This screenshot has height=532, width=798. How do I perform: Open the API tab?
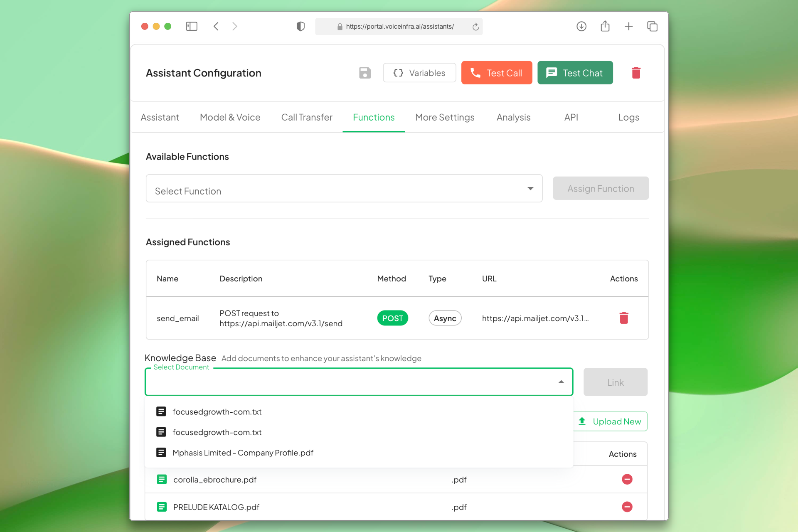coord(571,117)
